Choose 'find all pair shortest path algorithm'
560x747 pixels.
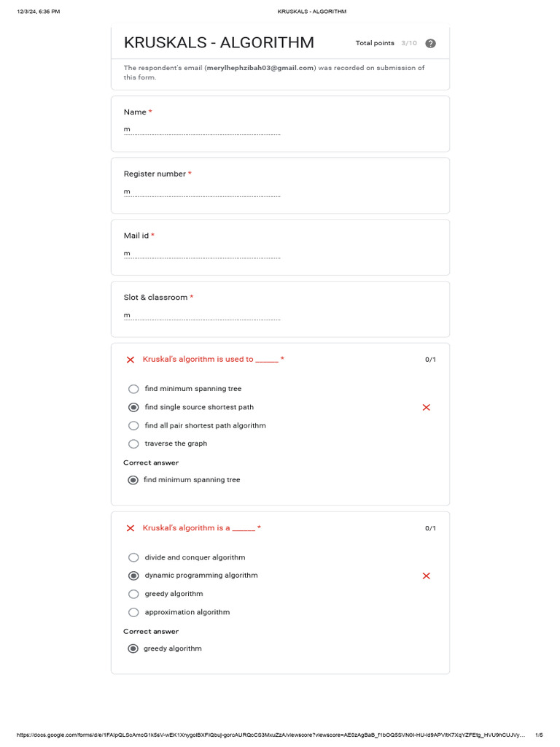point(133,425)
